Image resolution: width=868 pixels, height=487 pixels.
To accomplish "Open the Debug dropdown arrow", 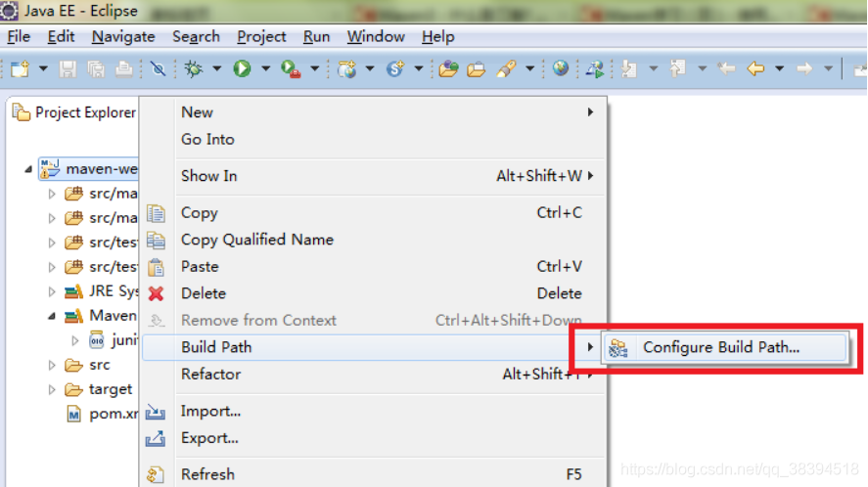I will point(217,69).
